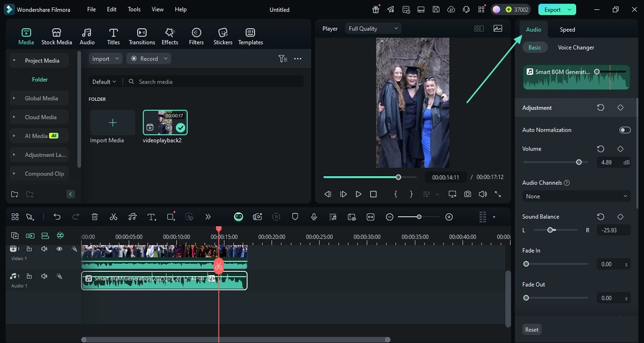Viewport: 644px width, 343px height.
Task: Click the Undo arrow in timeline toolbar
Action: [x=57, y=217]
